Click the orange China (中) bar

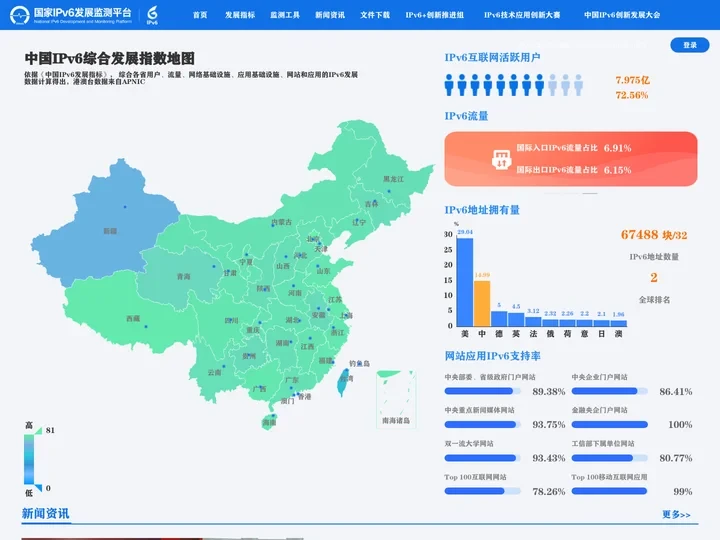[x=482, y=304]
